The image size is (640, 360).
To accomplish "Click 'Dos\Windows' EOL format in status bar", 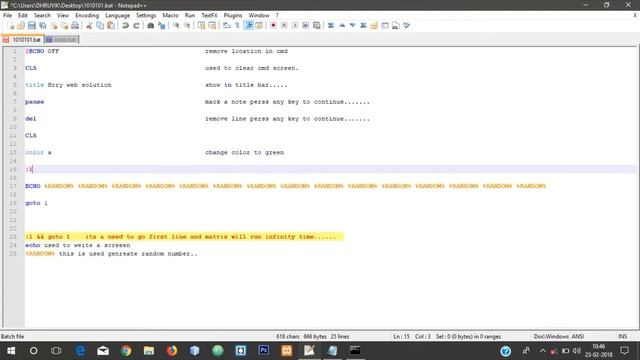I will [x=551, y=337].
